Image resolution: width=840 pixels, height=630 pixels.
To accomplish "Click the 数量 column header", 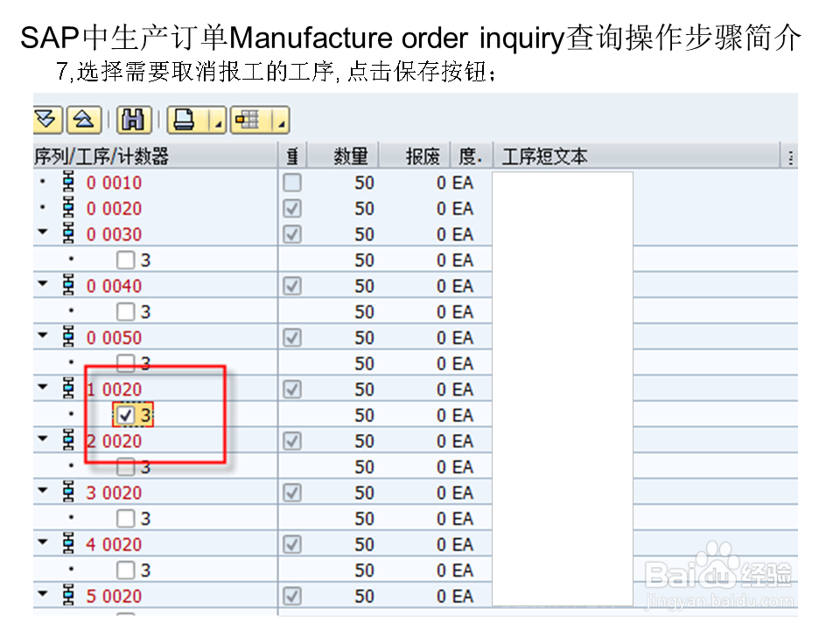I will click(343, 156).
